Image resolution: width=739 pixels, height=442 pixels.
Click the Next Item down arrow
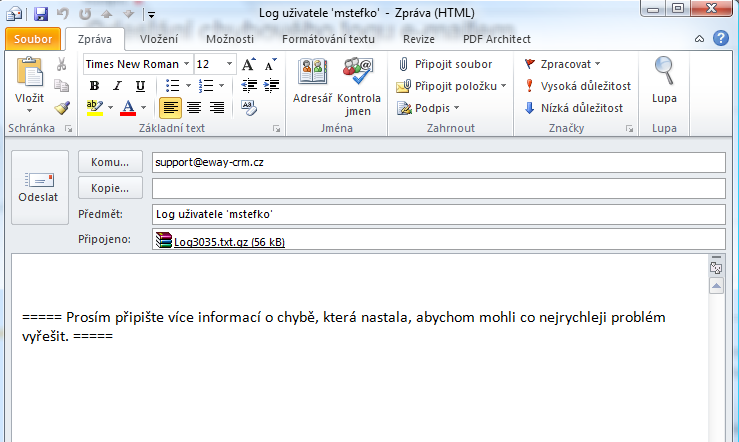128,14
